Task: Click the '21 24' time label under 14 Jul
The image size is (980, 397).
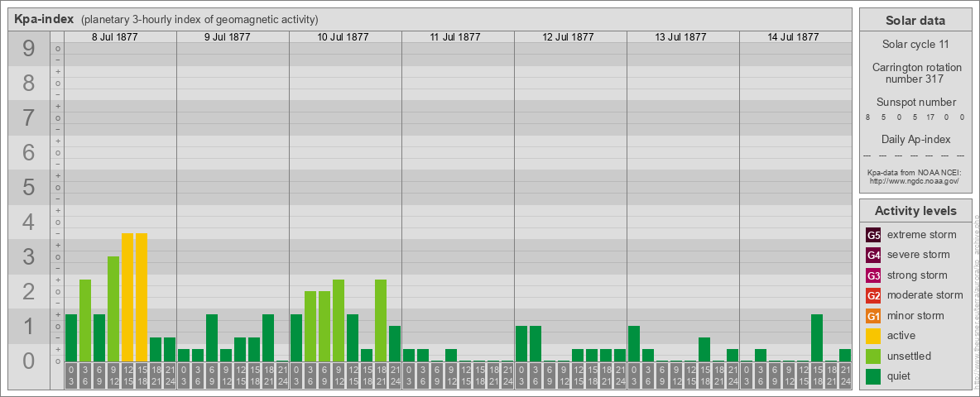Action: tap(844, 375)
